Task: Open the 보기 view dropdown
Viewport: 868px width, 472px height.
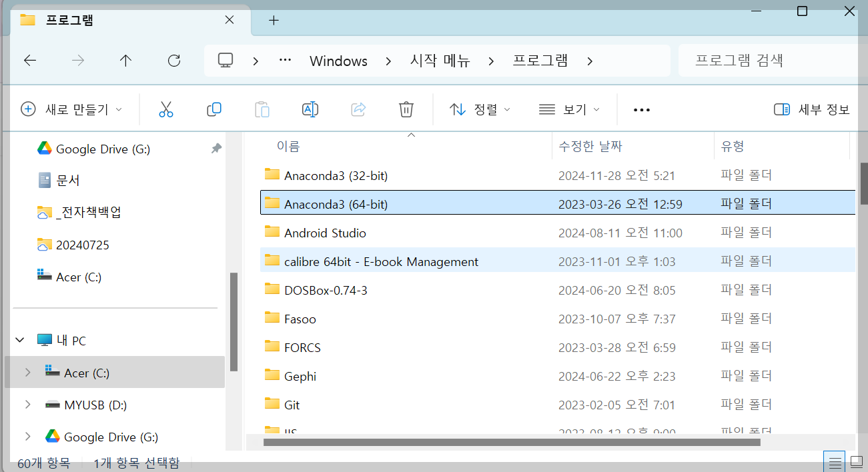Action: click(x=569, y=109)
